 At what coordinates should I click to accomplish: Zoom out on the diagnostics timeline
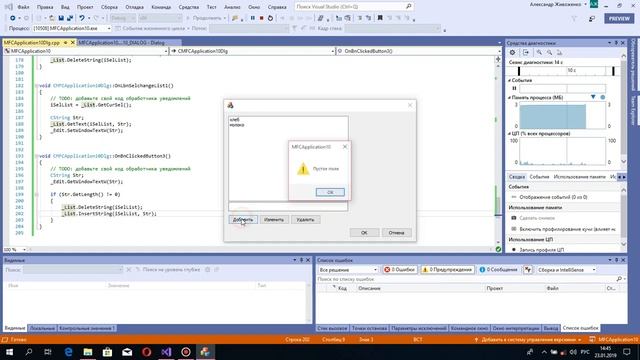549,52
